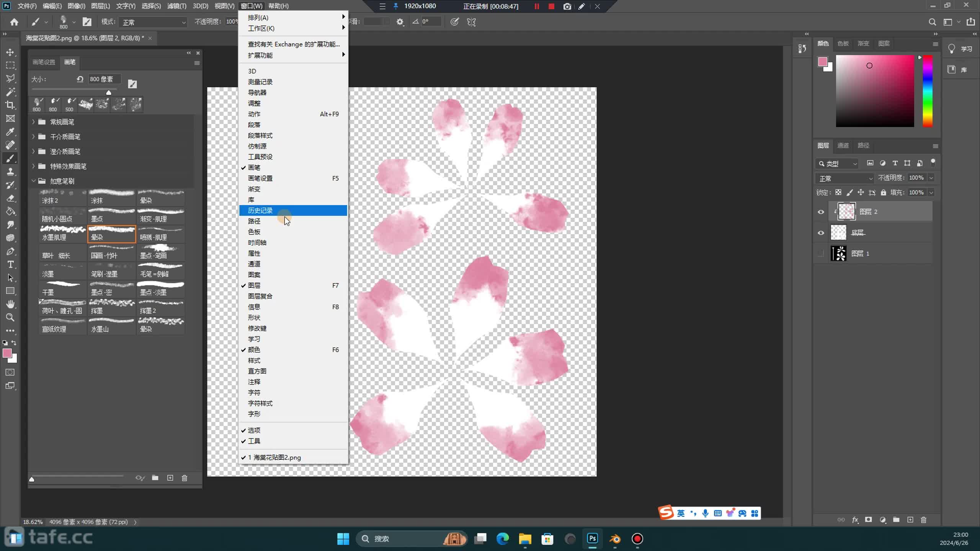The width and height of the screenshot is (980, 551).
Task: Choose 画笔设置 in Window menu
Action: pyautogui.click(x=293, y=178)
